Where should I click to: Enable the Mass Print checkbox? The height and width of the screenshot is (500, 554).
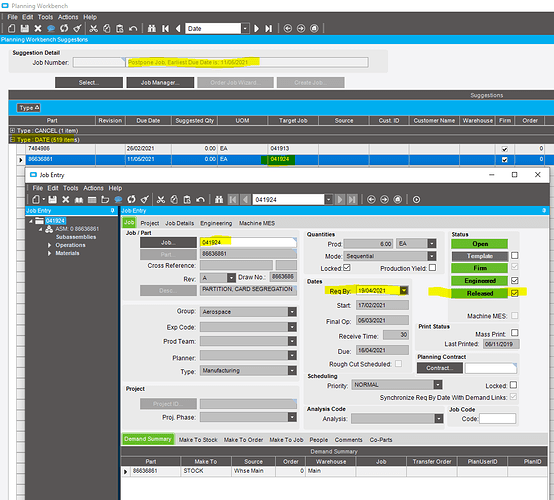[514, 333]
